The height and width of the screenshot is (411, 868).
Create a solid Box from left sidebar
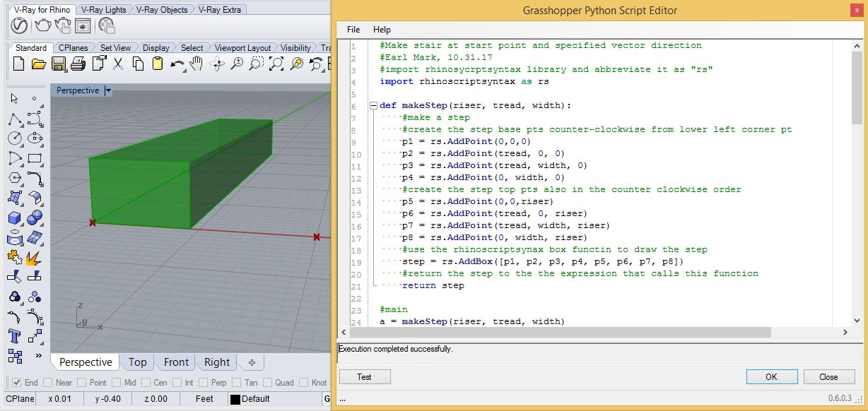15,218
